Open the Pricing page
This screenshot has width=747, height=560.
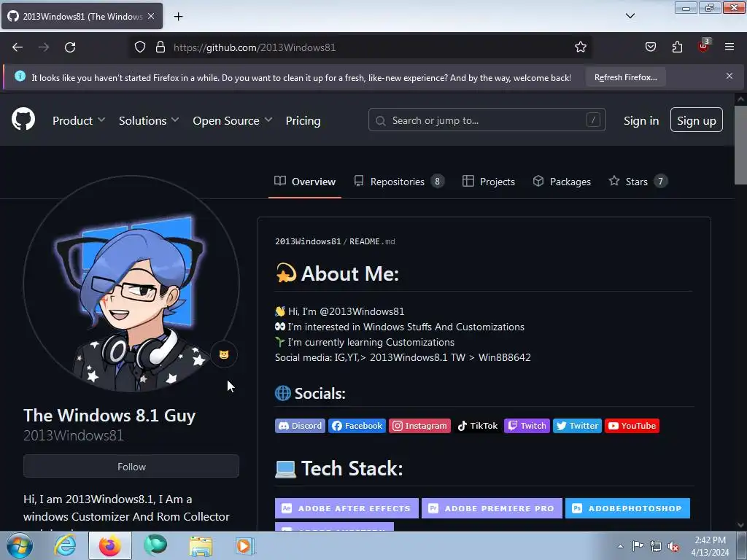click(303, 121)
